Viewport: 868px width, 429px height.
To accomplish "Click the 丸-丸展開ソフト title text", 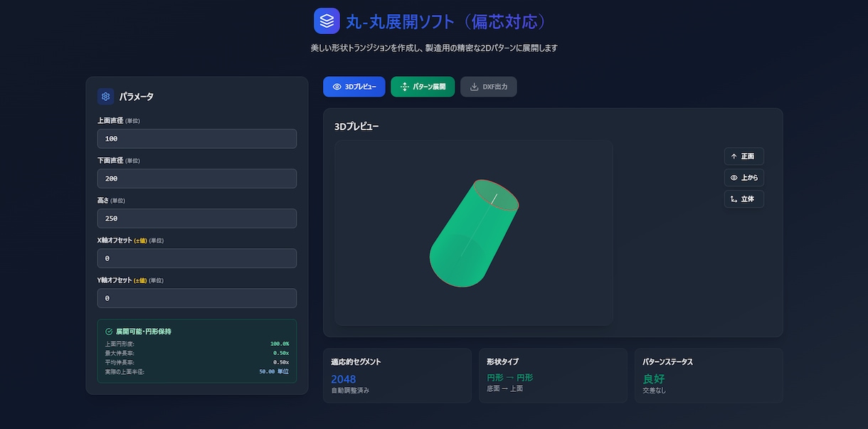I will [448, 21].
